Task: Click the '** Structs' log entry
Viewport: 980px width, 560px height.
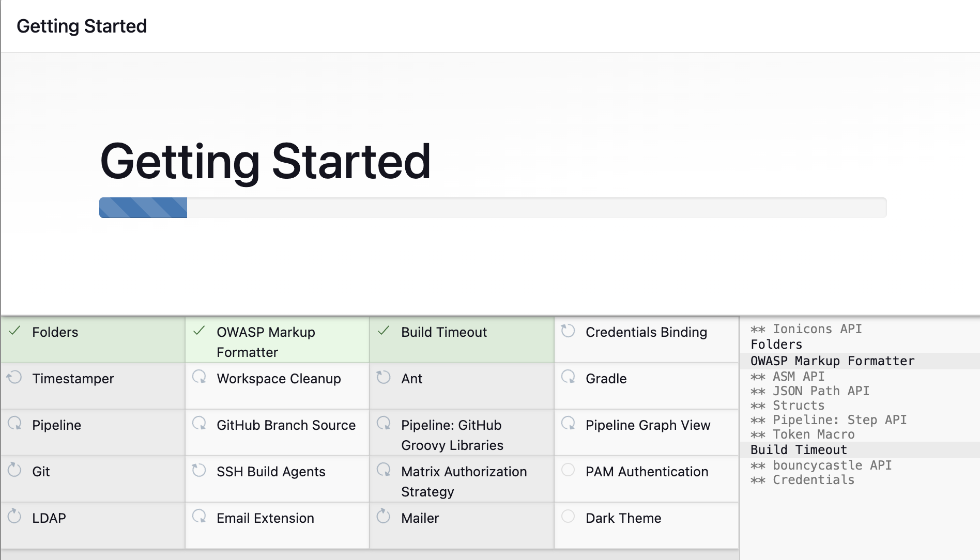Action: [x=787, y=406]
